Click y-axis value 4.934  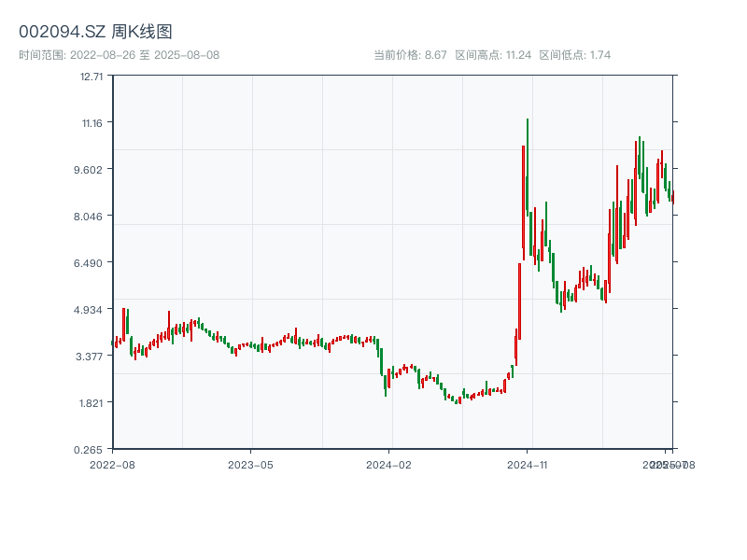88,310
